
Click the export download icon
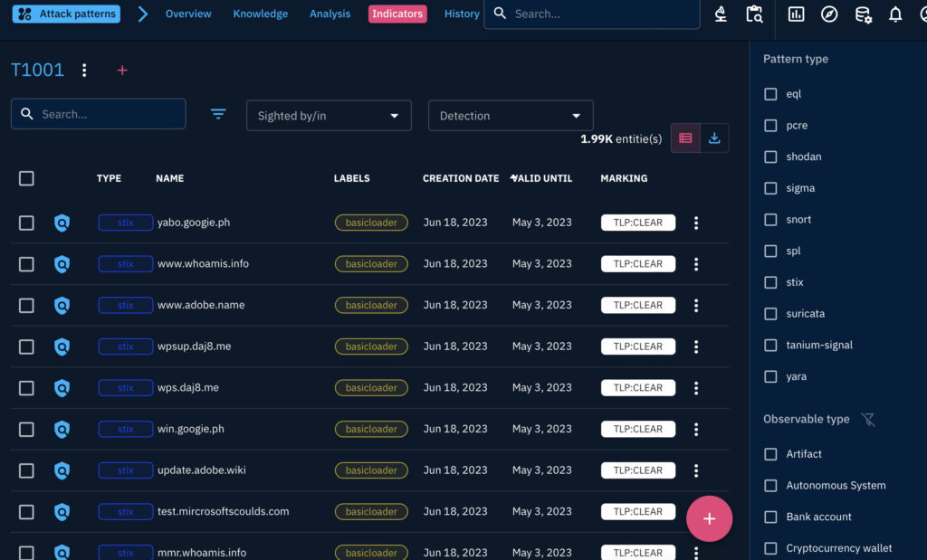(x=714, y=138)
